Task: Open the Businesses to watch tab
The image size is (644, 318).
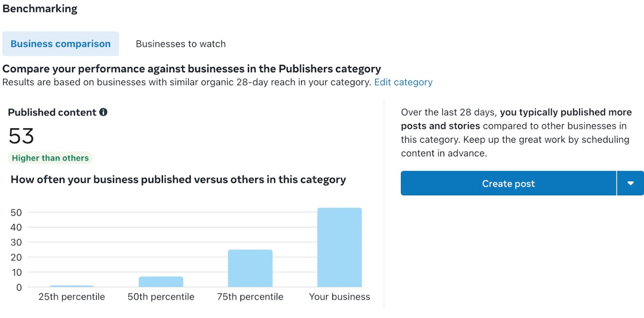Action: (180, 44)
